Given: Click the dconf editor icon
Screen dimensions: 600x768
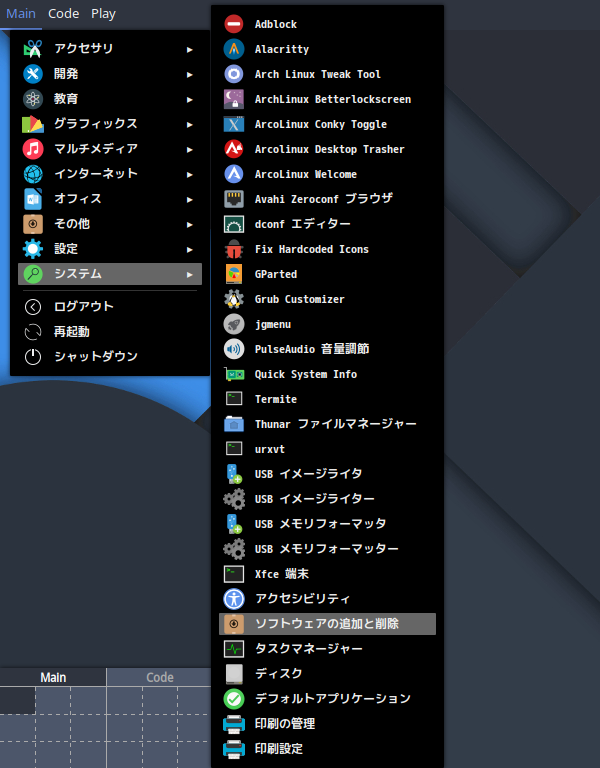Looking at the screenshot, I should point(234,224).
